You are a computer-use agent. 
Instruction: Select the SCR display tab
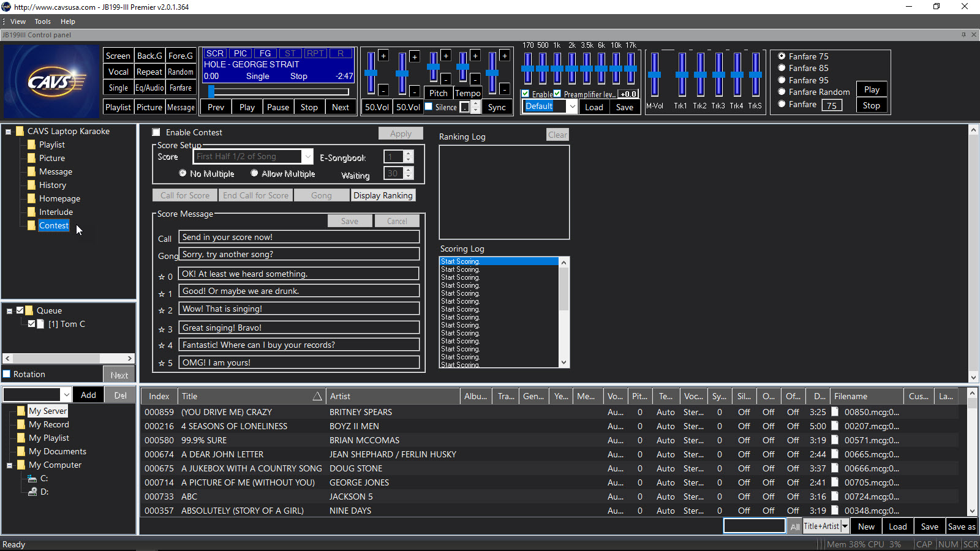(215, 53)
